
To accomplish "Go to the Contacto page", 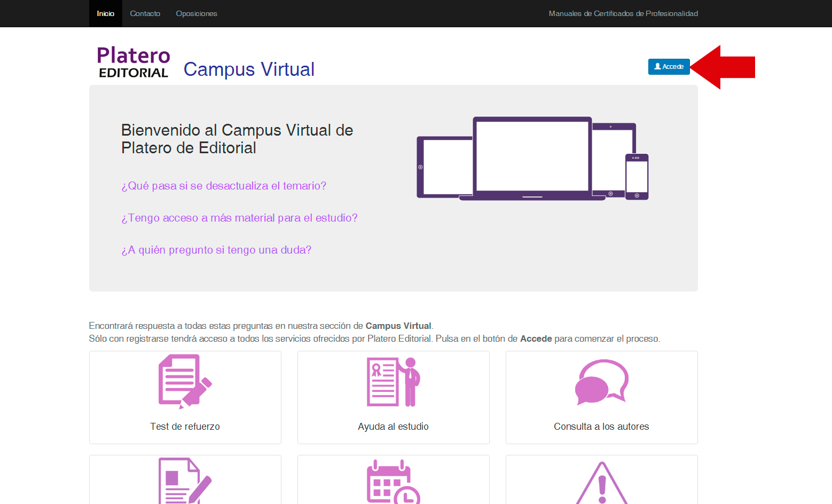I will click(x=145, y=13).
